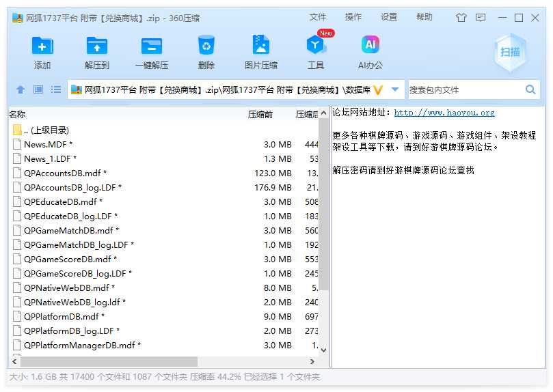Click the status bar size summary text
The image size is (553, 392).
[x=164, y=377]
